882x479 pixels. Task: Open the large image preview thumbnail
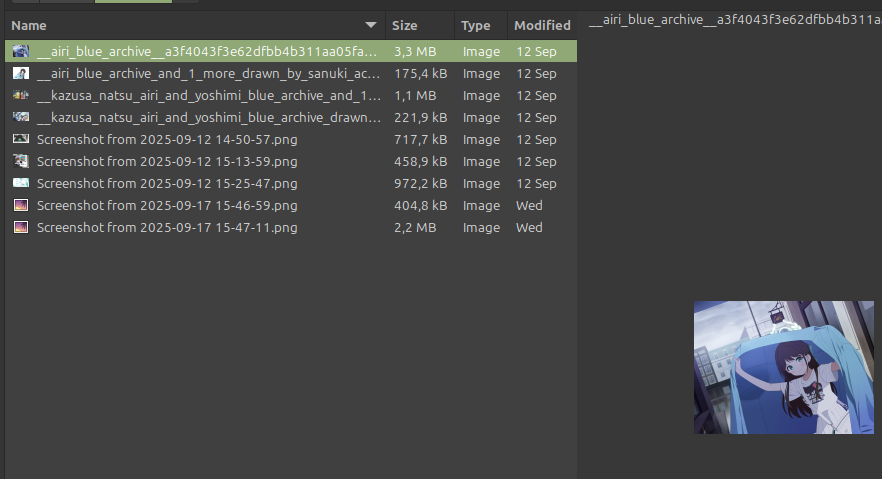784,367
